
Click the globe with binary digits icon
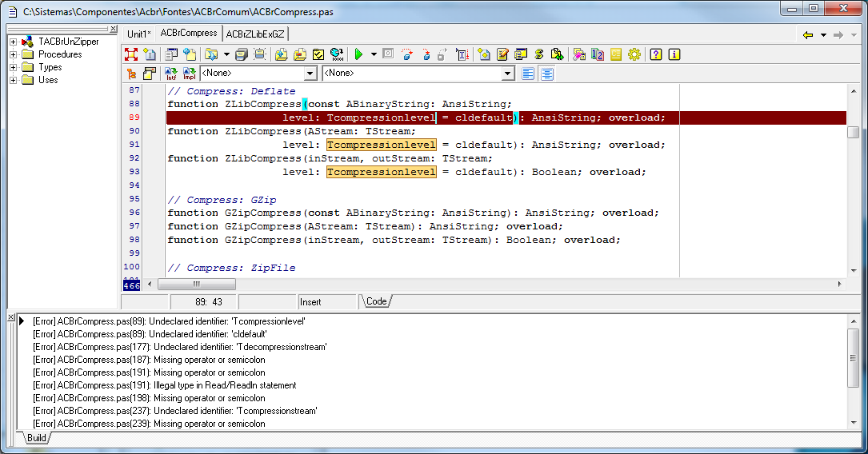click(x=337, y=54)
